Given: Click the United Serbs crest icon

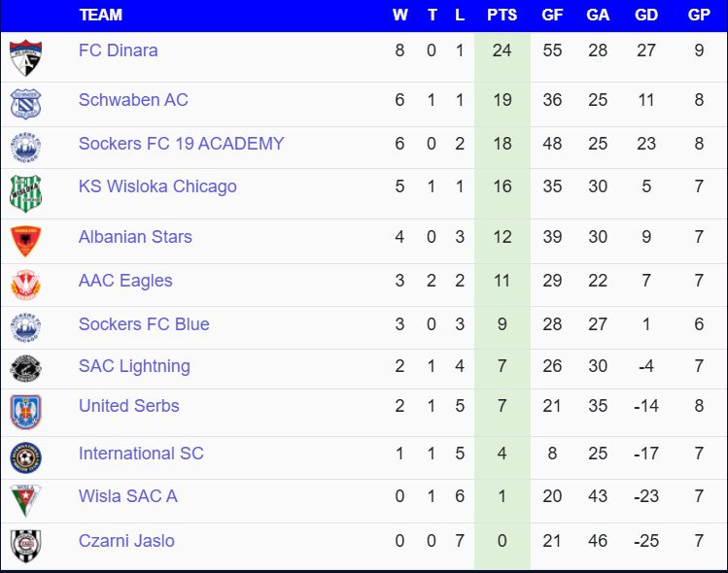Looking at the screenshot, I should coord(25,412).
